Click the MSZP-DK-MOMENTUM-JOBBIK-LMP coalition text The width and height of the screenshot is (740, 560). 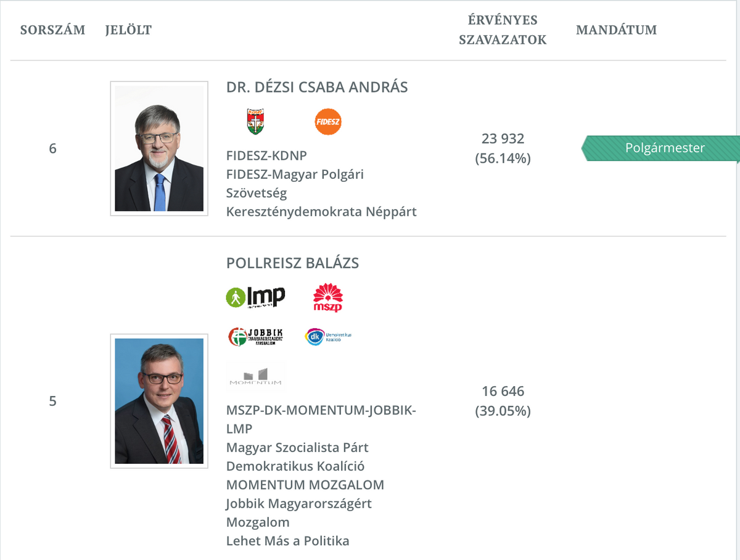pyautogui.click(x=321, y=419)
